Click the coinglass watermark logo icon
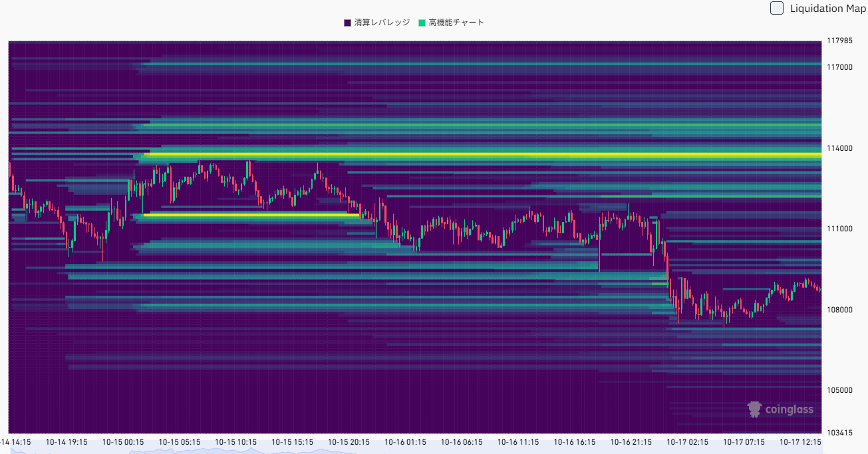 click(754, 409)
